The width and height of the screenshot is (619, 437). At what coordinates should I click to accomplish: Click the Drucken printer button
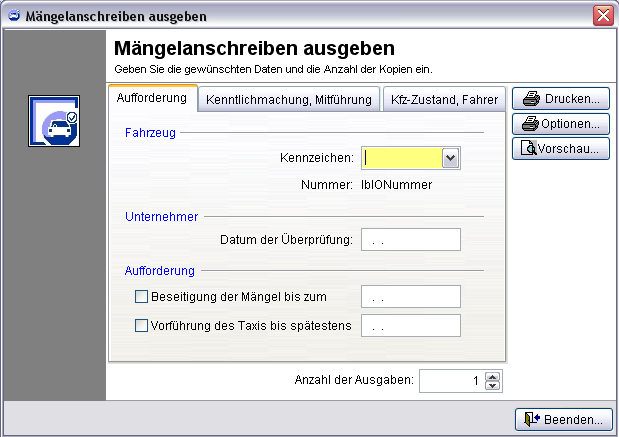point(561,99)
